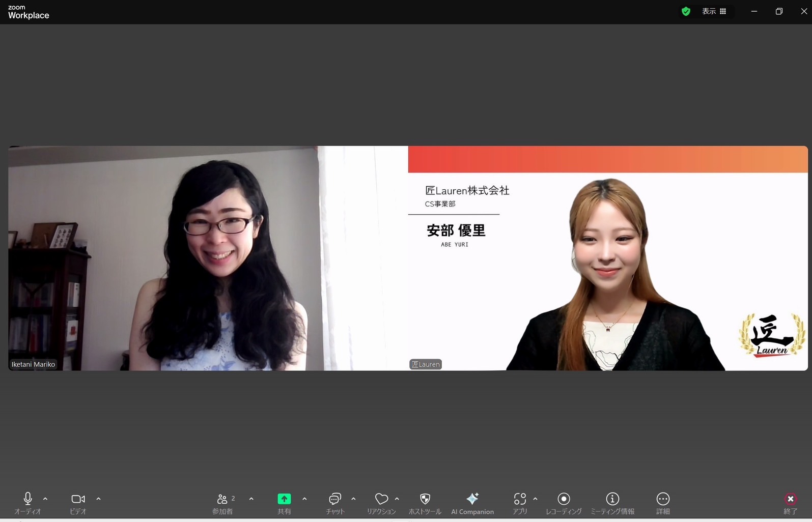Launch AI Companion
812x522 pixels.
coord(472,503)
